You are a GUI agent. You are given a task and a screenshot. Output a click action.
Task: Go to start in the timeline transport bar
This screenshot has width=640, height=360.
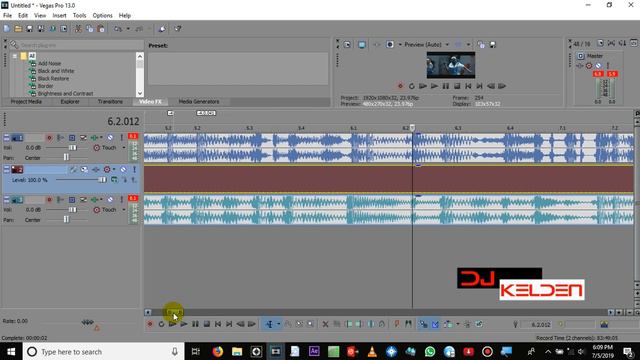[x=218, y=324]
